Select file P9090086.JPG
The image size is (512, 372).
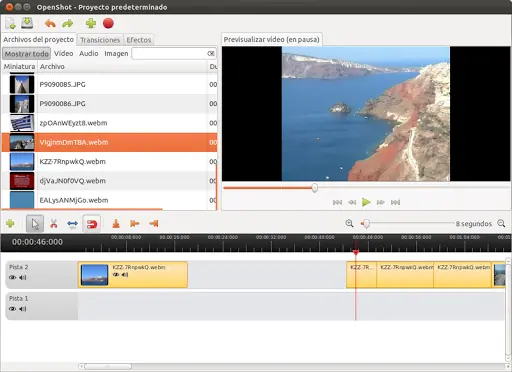109,104
